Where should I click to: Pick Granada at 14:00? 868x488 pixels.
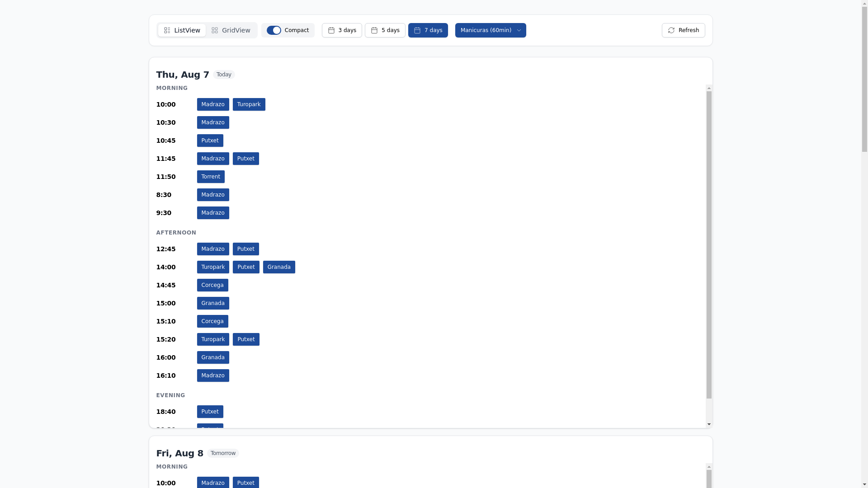click(279, 267)
